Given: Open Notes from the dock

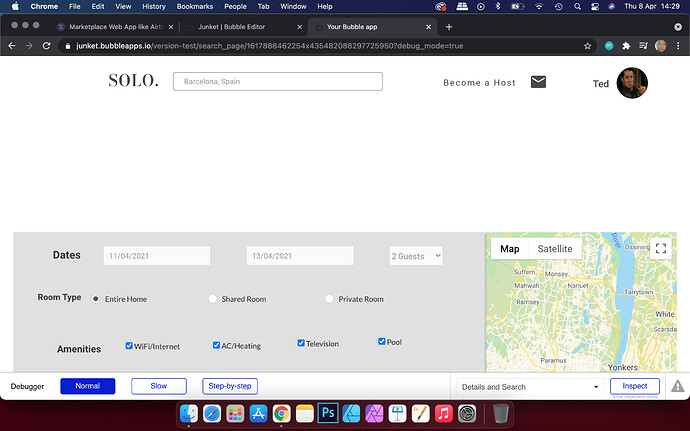Looking at the screenshot, I should coord(305,413).
